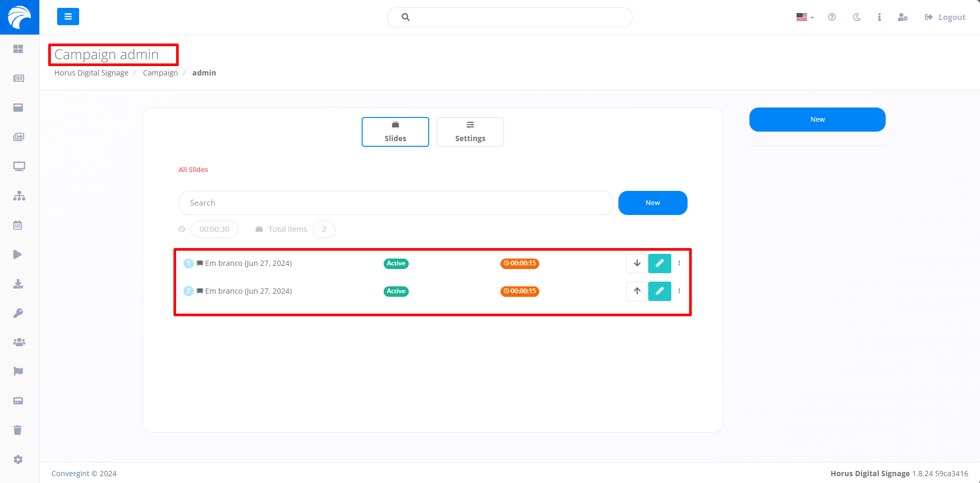The width and height of the screenshot is (980, 483).
Task: Click the New button beside slide search
Action: [652, 203]
